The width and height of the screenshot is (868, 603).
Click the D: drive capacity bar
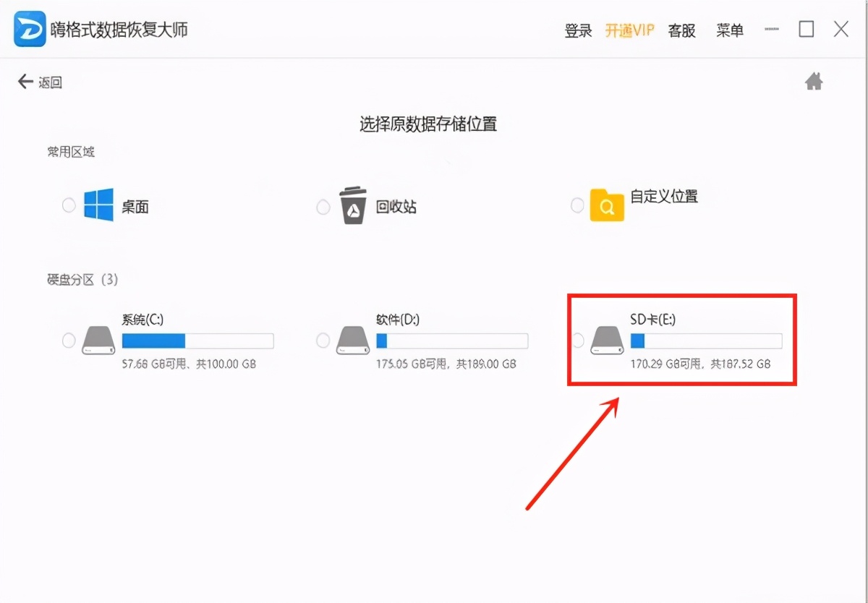pyautogui.click(x=452, y=340)
